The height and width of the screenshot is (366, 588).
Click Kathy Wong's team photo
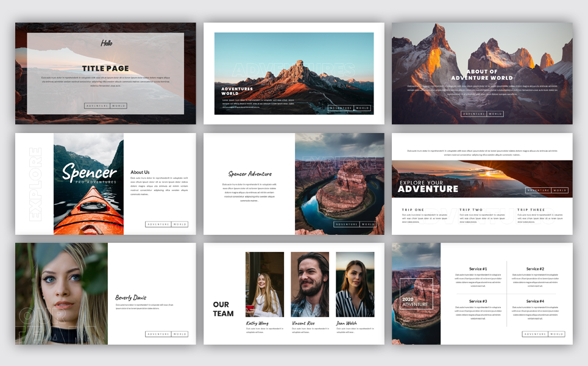click(264, 284)
